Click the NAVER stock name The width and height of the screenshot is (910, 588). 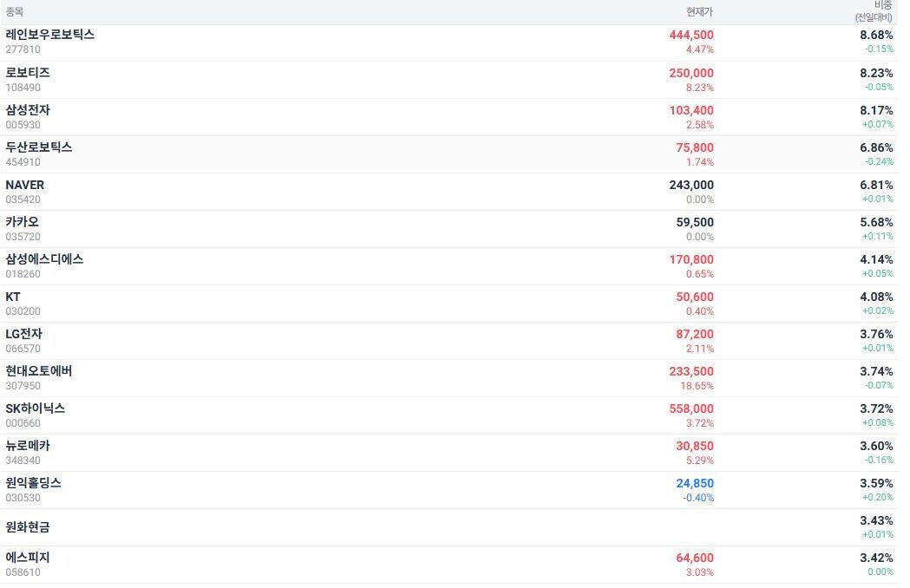[24, 185]
